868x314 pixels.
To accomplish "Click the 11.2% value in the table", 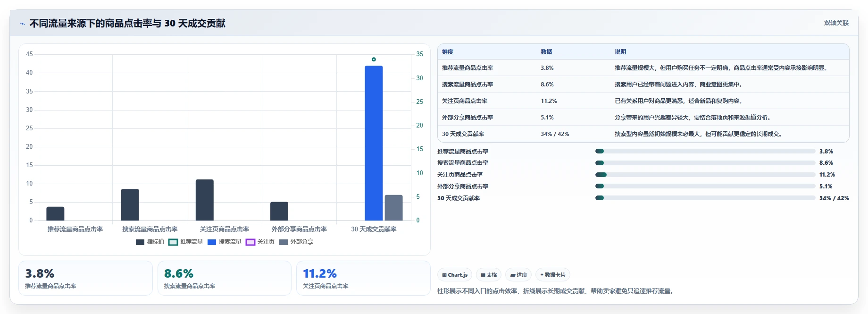I will [549, 101].
